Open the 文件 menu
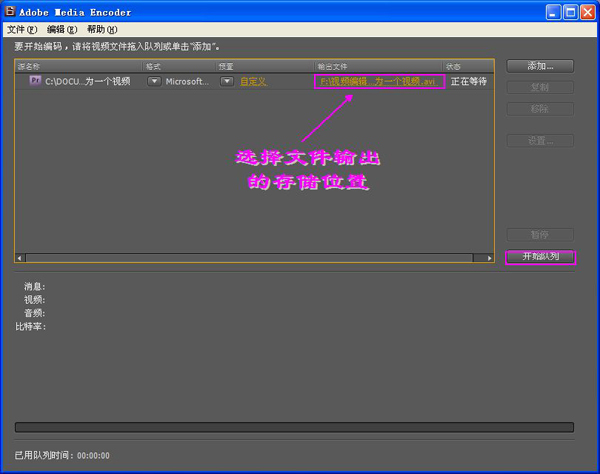Viewport: 600px width, 474px height. pos(22,29)
